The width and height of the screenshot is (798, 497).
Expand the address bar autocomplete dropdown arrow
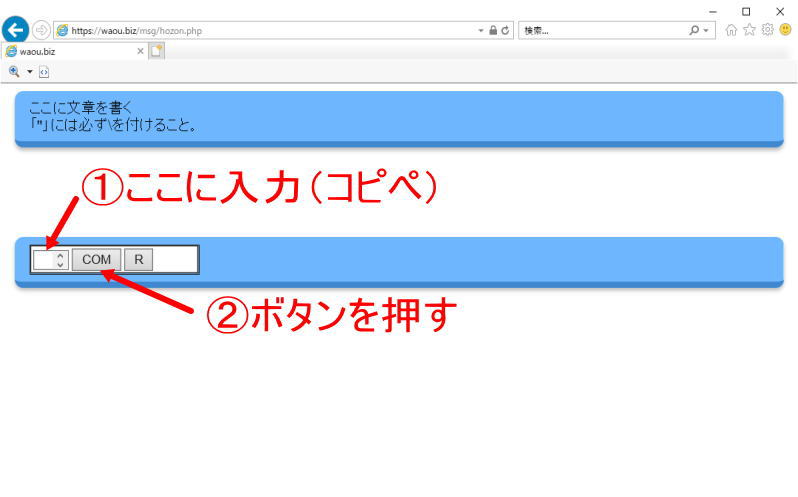click(x=481, y=31)
